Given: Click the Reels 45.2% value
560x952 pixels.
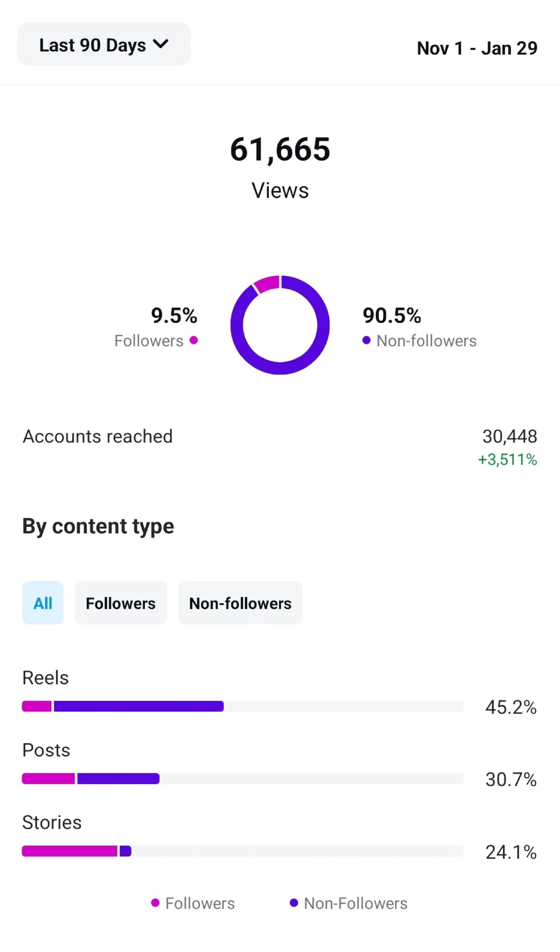Looking at the screenshot, I should click(510, 707).
